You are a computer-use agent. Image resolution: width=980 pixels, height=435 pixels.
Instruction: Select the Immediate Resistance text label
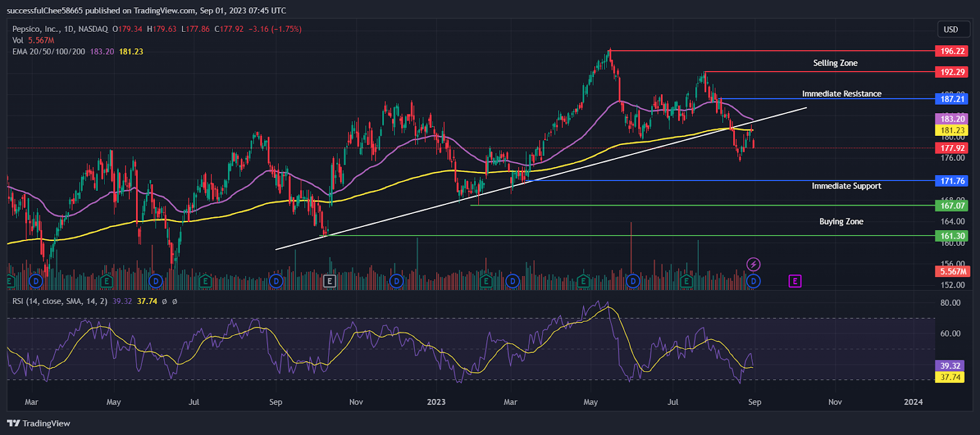pos(842,94)
